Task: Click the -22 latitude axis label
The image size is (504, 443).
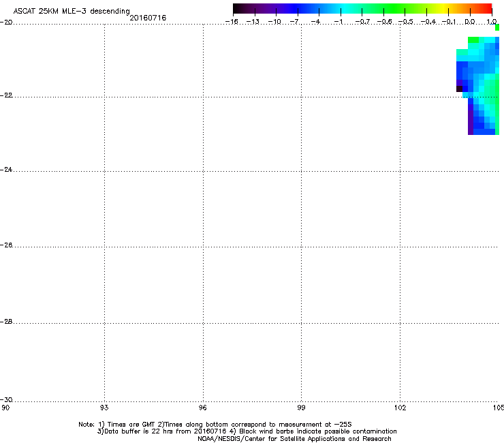Action: click(x=6, y=95)
